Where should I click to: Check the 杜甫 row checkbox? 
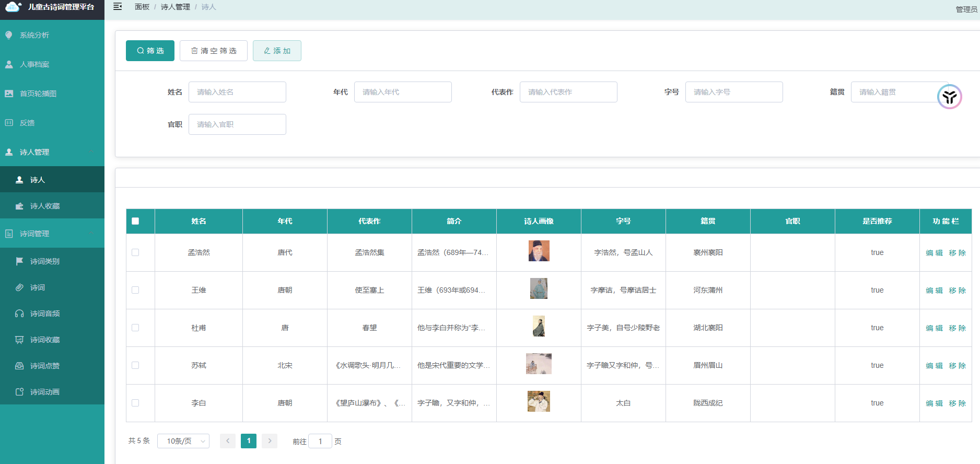click(135, 328)
